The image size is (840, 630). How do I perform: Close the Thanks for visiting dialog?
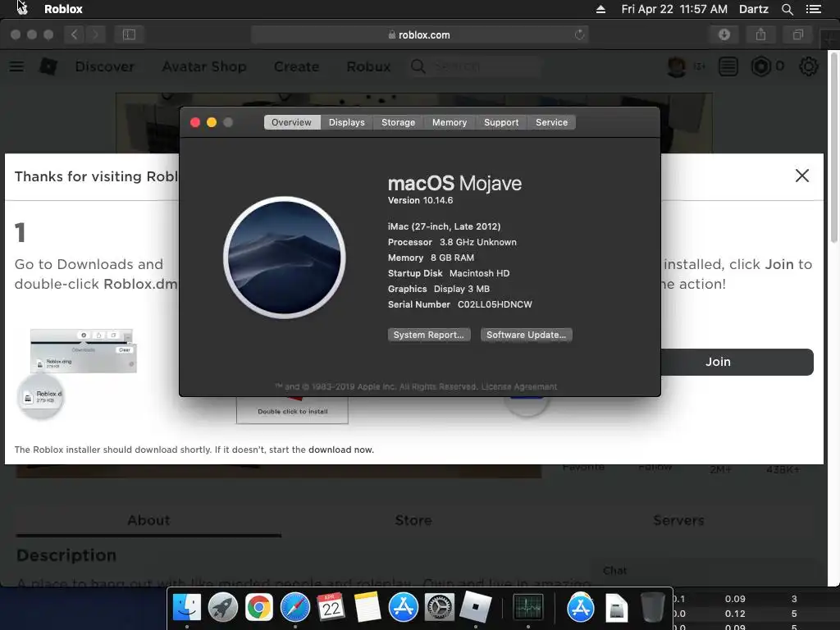point(802,176)
